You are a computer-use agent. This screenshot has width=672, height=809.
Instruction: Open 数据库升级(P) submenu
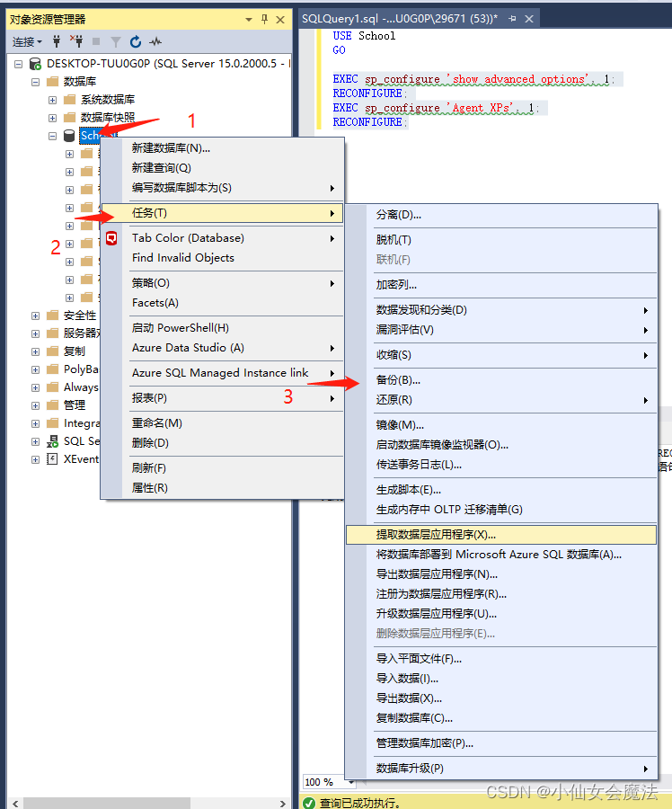(501, 769)
